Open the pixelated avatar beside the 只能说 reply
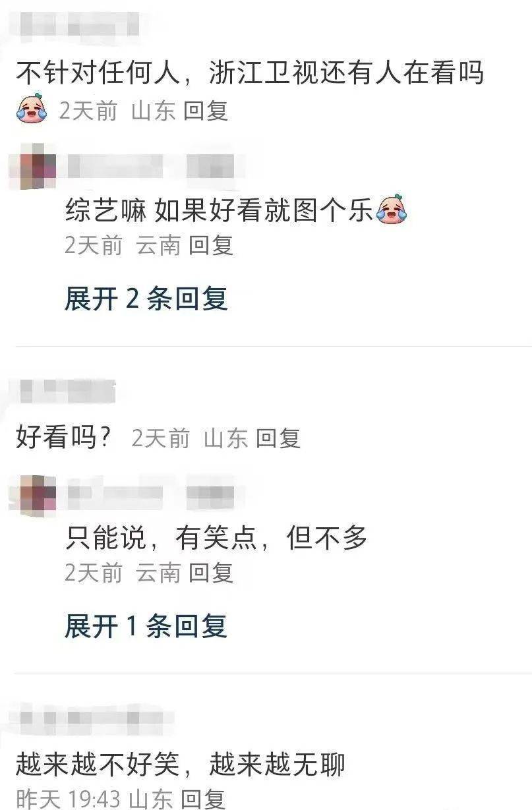Screen dimensions: 532x810 [x=38, y=494]
